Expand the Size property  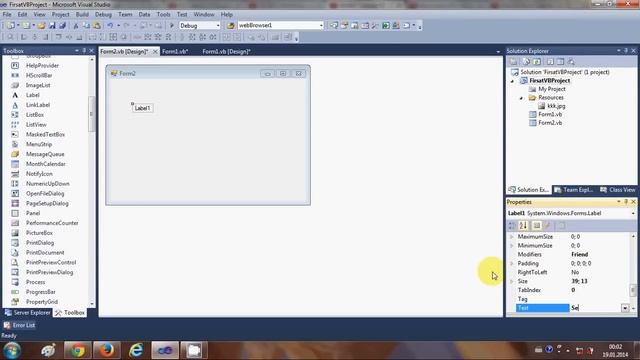[512, 281]
